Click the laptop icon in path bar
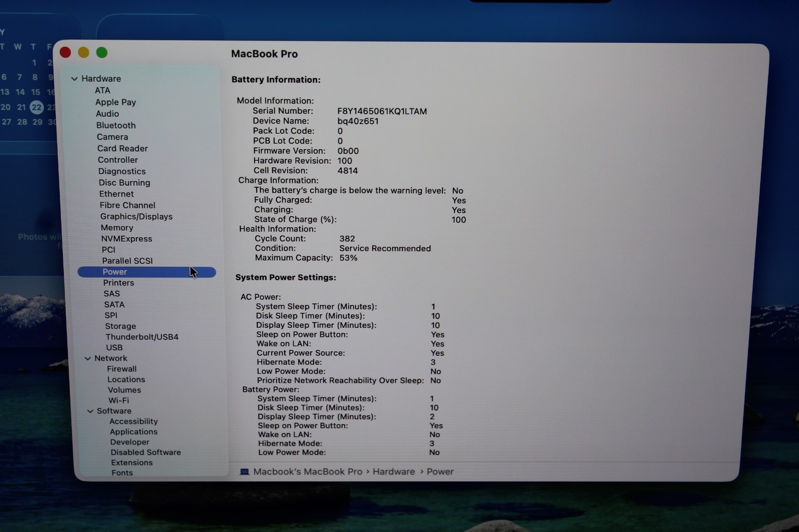Viewport: 799px width, 532px height. [x=244, y=472]
